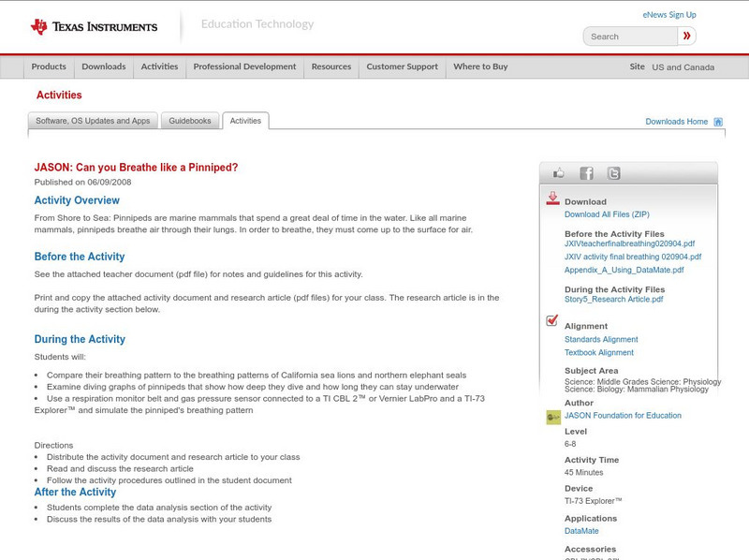The width and height of the screenshot is (749, 560).
Task: Open the Activities navigation menu
Action: 159,66
